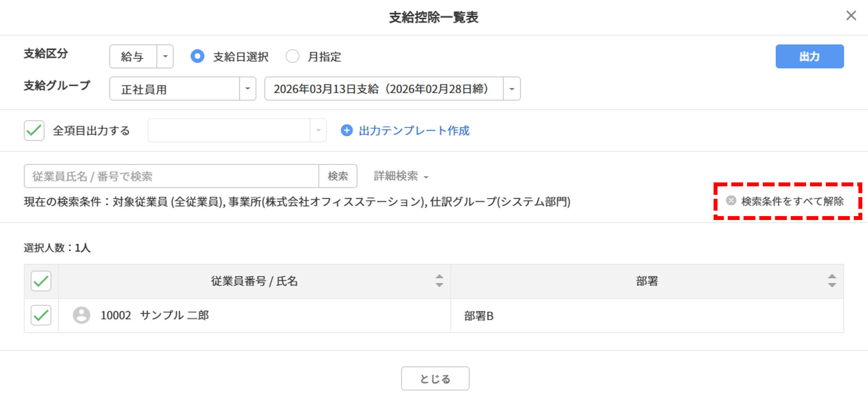868x402 pixels.
Task: Click the plus icon for 出力テンプレート作成
Action: [x=346, y=130]
